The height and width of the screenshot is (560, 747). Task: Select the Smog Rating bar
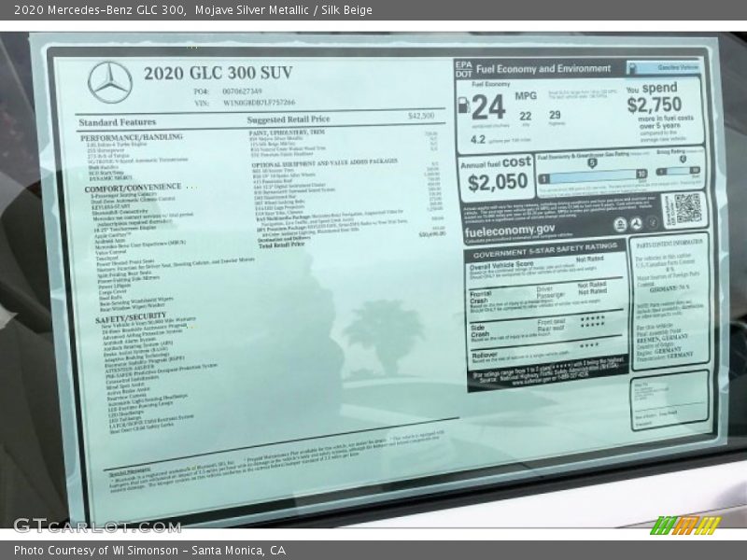pos(678,171)
